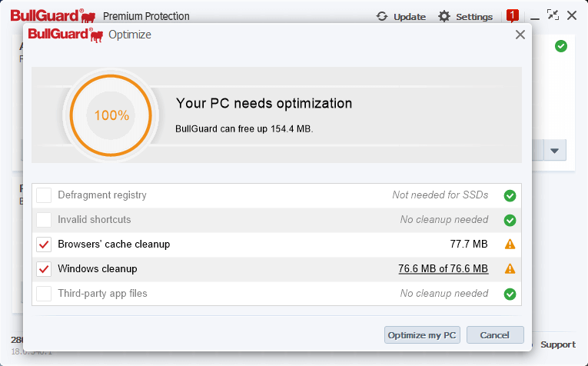Expand the dropdown arrow behind dialog
The image size is (588, 366).
click(555, 151)
